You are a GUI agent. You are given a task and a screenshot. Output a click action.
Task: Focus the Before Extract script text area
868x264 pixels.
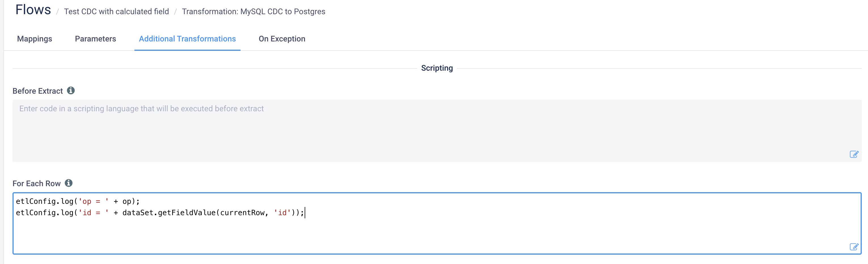pos(404,131)
